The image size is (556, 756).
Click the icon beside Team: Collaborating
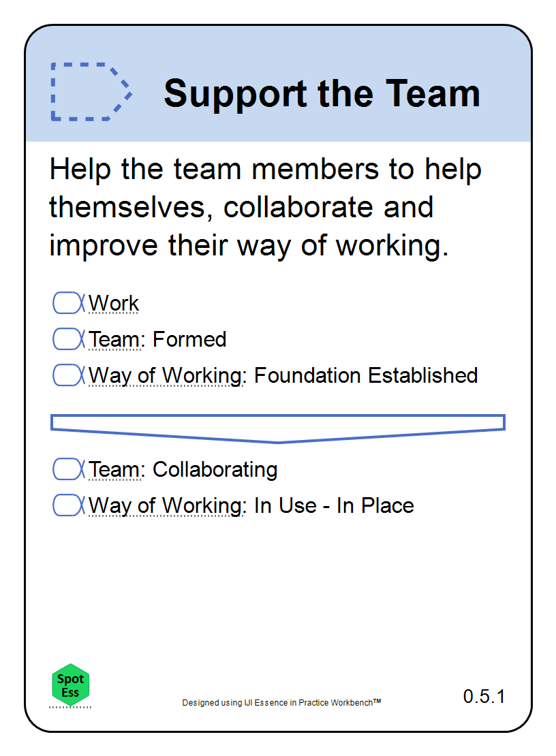69,469
